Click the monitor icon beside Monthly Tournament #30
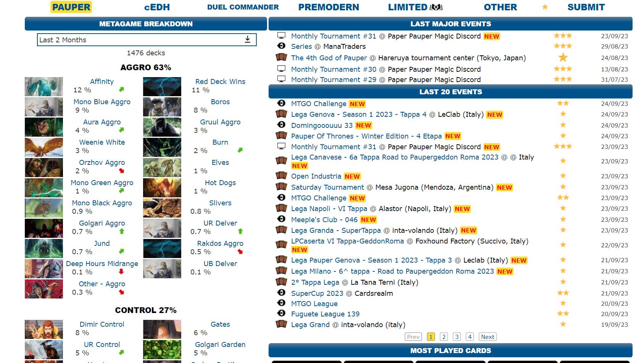The image size is (644, 363). [281, 69]
